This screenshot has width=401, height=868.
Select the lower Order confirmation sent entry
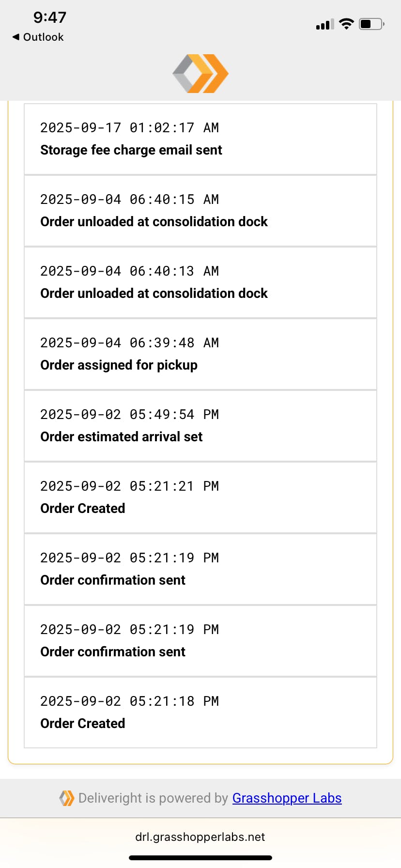200,641
